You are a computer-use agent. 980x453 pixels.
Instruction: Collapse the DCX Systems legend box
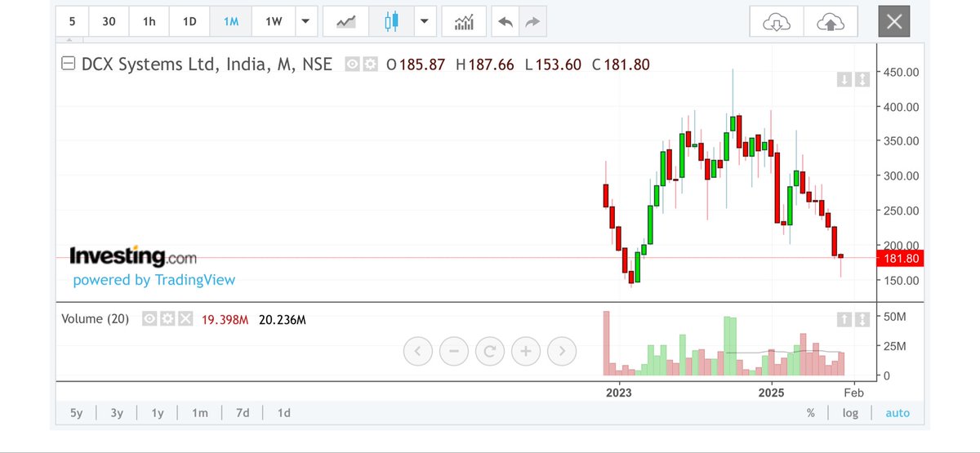[x=68, y=64]
